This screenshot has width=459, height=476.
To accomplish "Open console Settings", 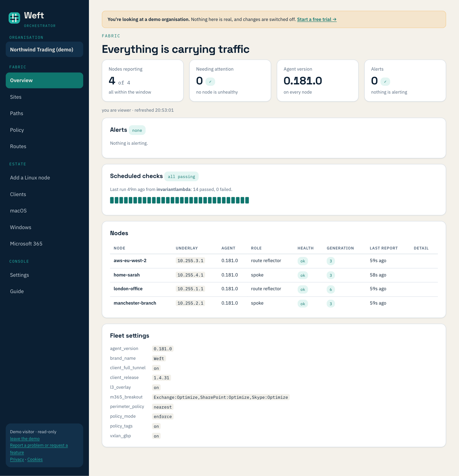I will coord(44,275).
